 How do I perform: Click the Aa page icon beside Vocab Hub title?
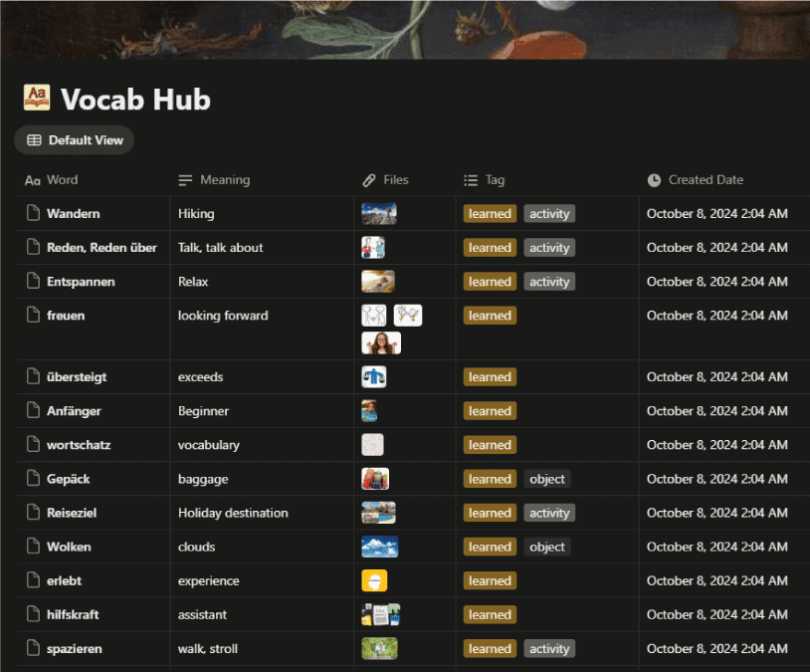click(36, 99)
